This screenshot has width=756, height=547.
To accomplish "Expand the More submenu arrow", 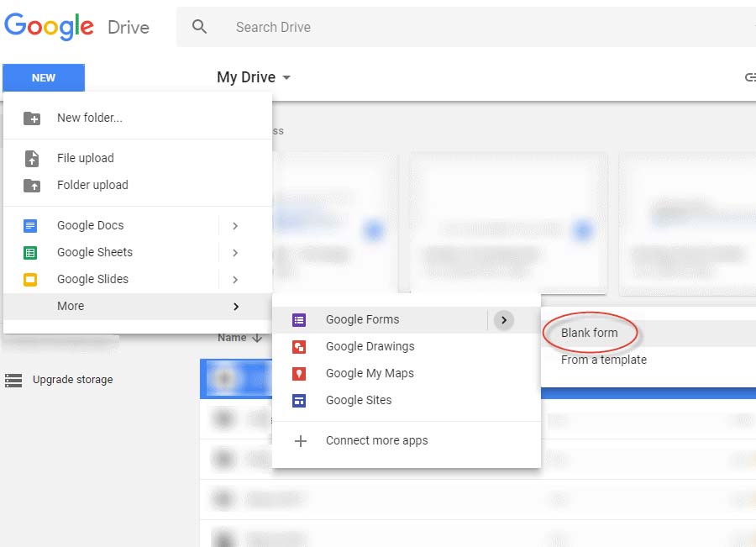I will click(236, 307).
